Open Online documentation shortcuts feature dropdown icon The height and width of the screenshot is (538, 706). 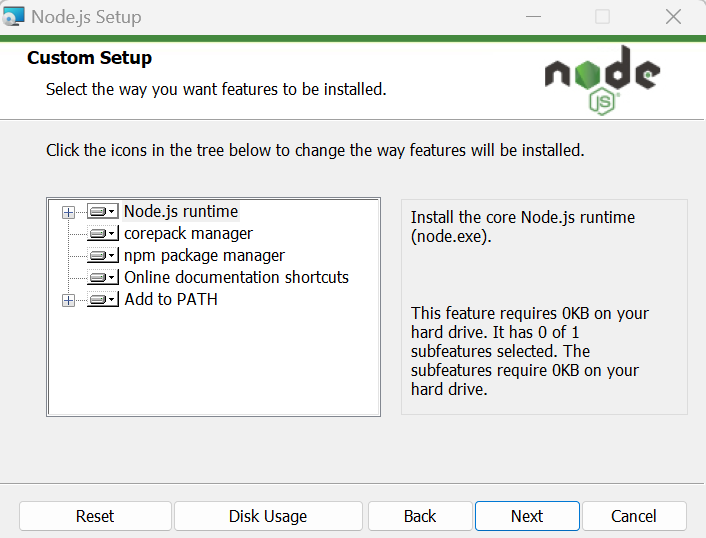point(103,277)
